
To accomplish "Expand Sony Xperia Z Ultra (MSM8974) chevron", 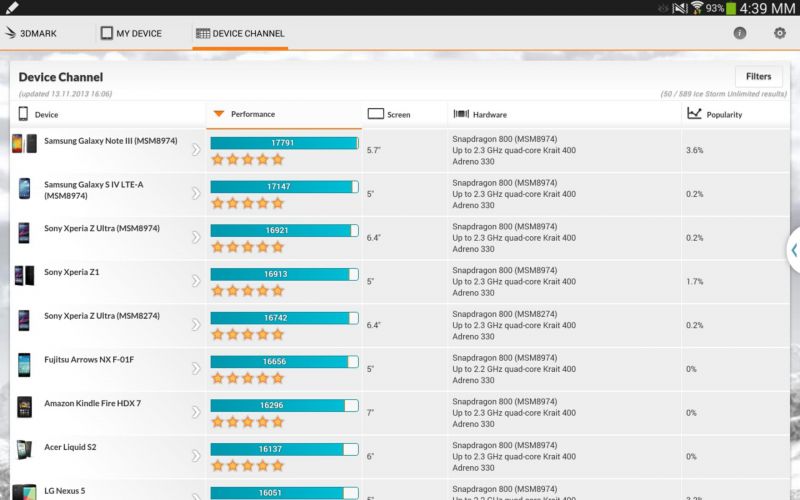I will click(x=196, y=237).
